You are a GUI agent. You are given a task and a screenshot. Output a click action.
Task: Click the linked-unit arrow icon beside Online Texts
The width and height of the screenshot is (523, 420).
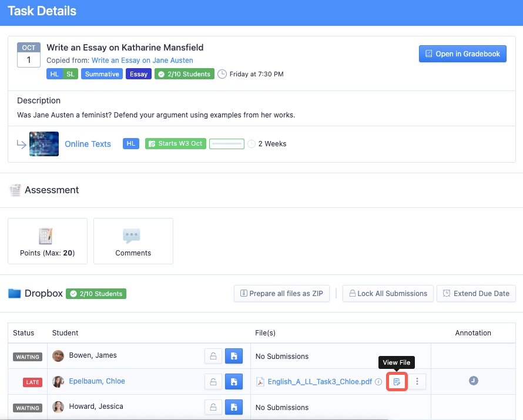(x=22, y=145)
